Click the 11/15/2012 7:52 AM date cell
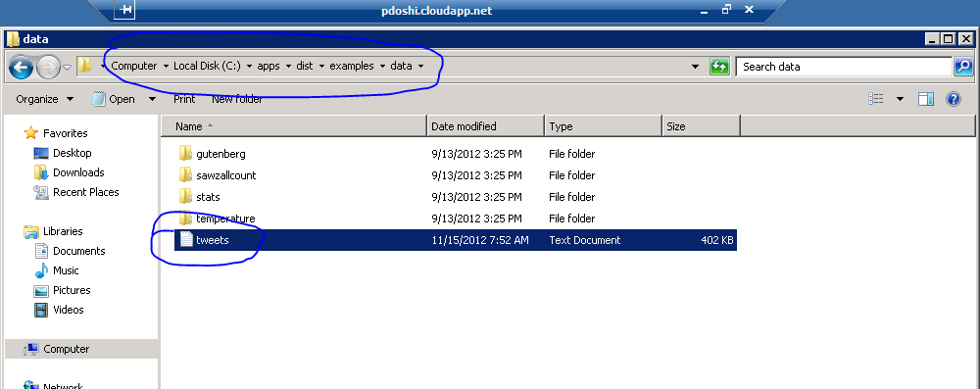The width and height of the screenshot is (980, 389). pos(480,240)
